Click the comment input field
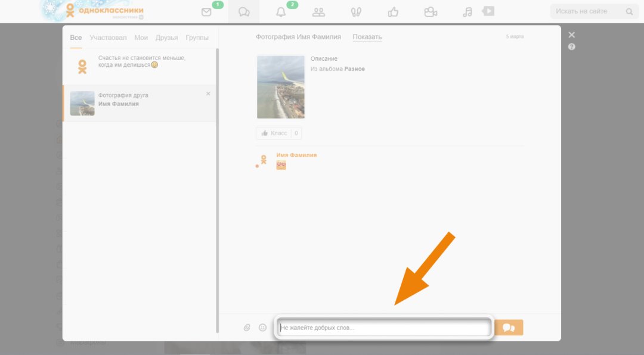Image resolution: width=644 pixels, height=355 pixels. [x=383, y=328]
